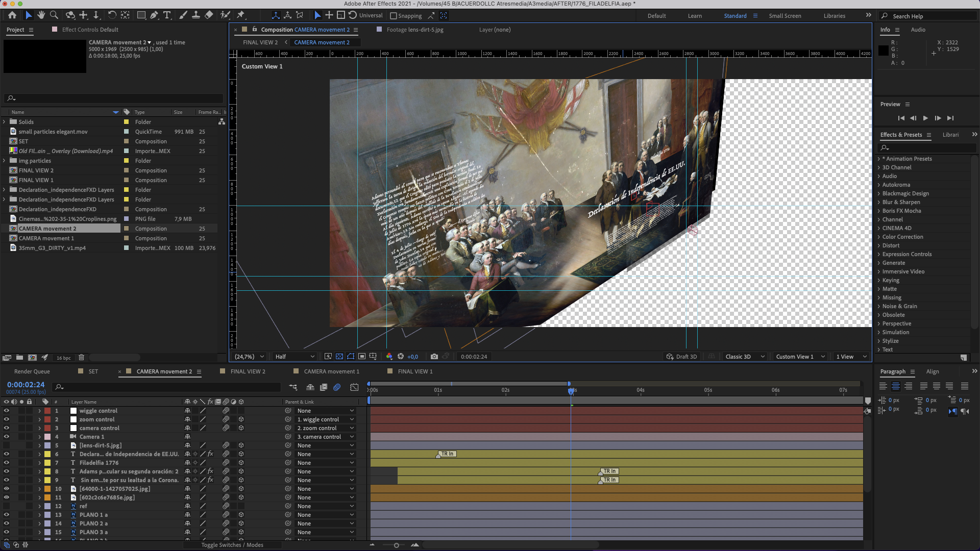980x551 pixels.
Task: Select the Eraser tool
Action: pyautogui.click(x=209, y=15)
